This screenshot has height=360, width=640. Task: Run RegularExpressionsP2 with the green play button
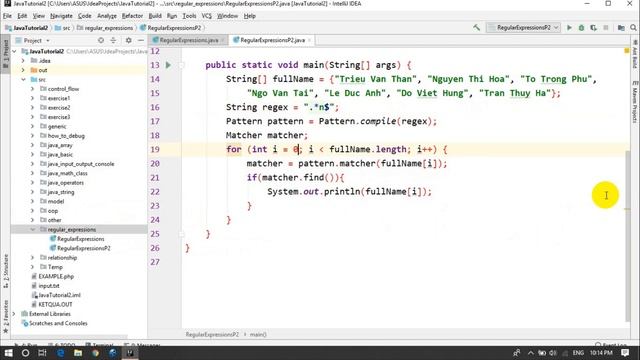point(569,28)
